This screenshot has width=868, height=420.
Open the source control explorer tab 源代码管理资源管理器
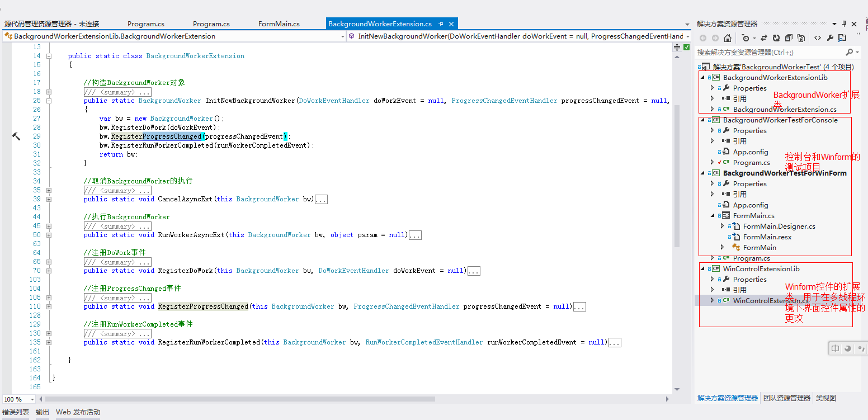[51, 24]
